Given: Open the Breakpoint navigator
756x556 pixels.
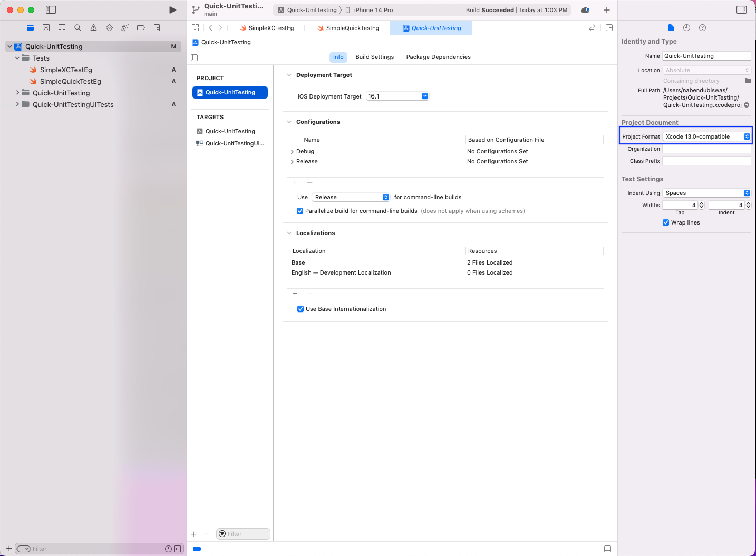Looking at the screenshot, I should coord(141,28).
